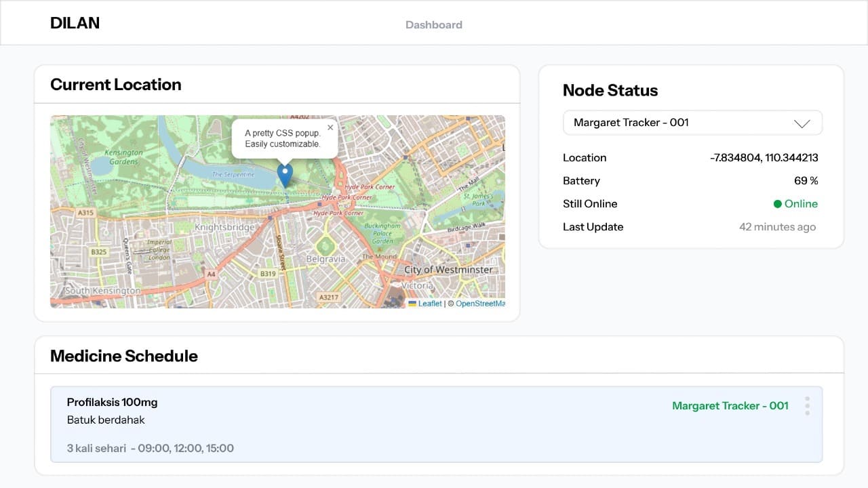Click the 42 minutes ago timestamp

777,227
